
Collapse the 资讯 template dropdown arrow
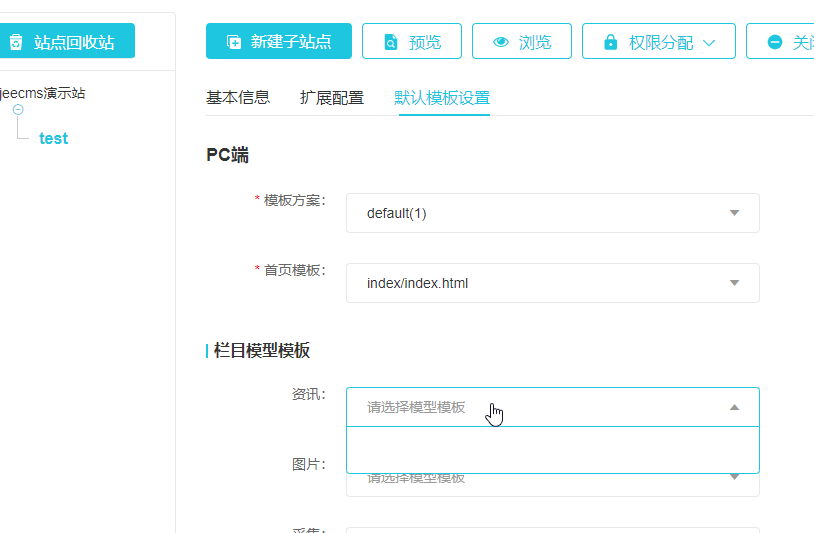coord(734,407)
